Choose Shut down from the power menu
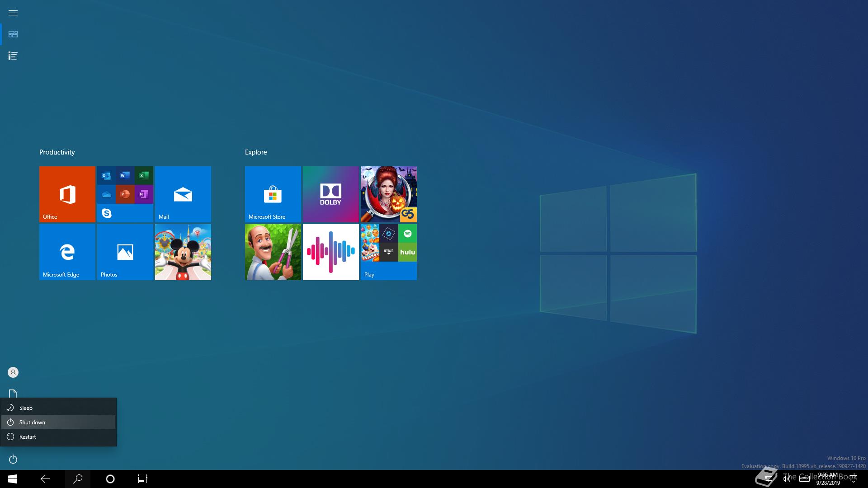868x488 pixels. pyautogui.click(x=58, y=422)
